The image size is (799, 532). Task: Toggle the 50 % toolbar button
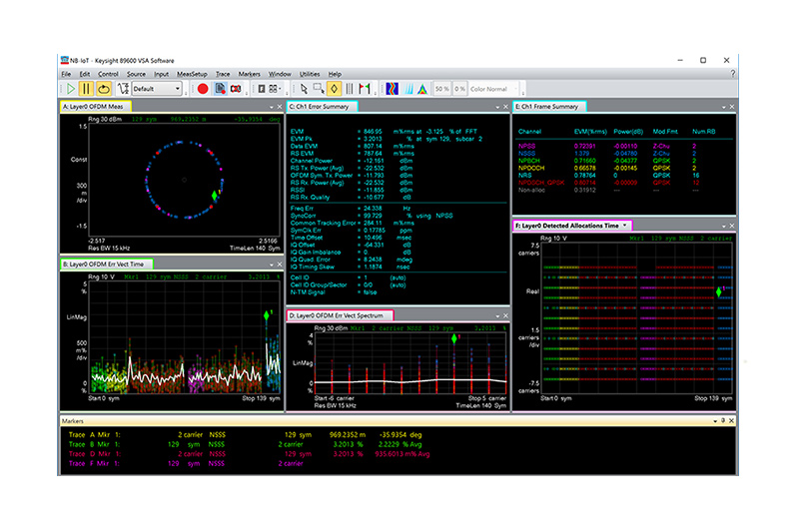point(440,89)
